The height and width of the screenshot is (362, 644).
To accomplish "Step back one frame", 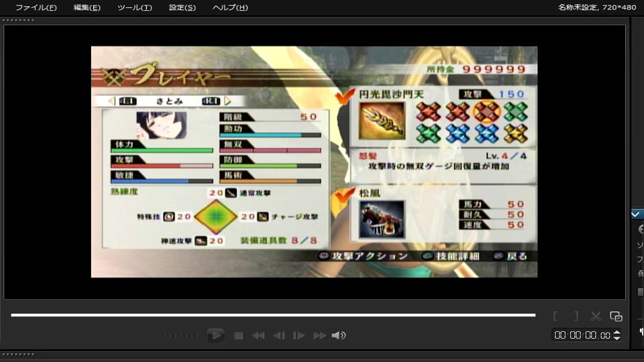I will [x=279, y=336].
